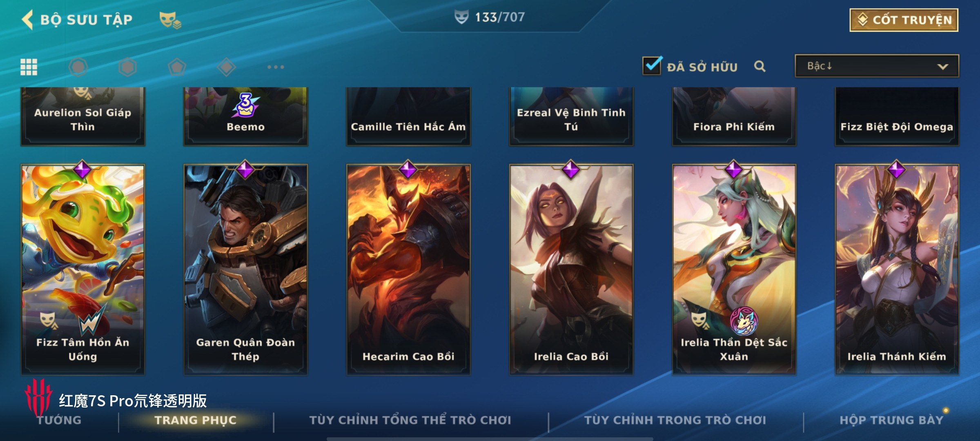
Task: Open the magnifier search icon
Action: pyautogui.click(x=759, y=66)
